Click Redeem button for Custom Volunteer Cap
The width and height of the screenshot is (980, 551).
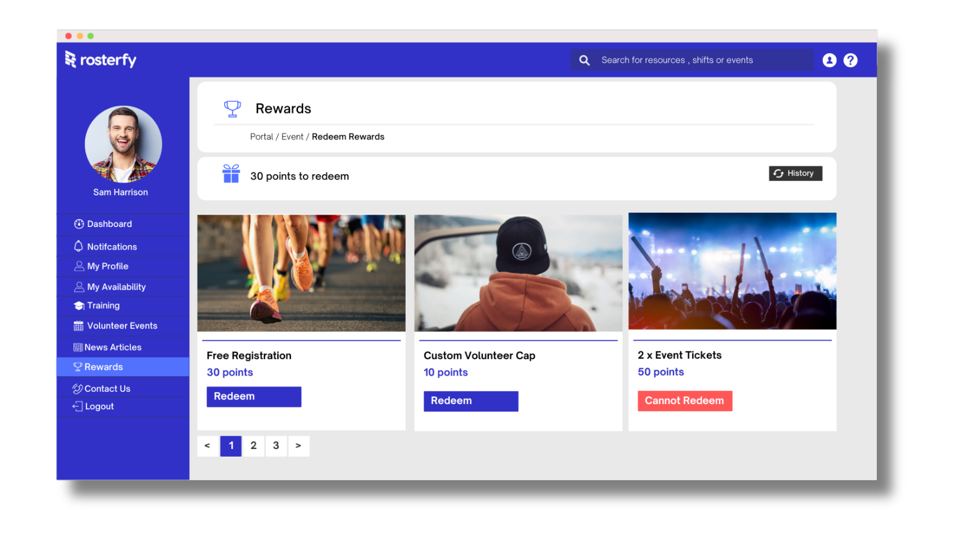click(x=471, y=399)
